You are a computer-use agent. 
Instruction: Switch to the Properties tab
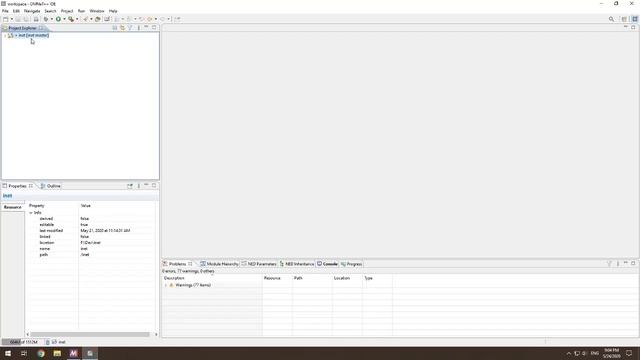click(18, 186)
